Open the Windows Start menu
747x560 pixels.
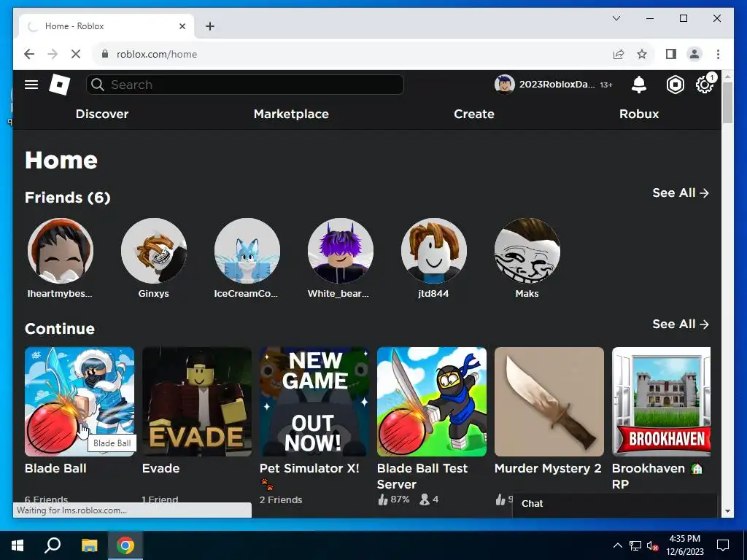click(x=18, y=545)
